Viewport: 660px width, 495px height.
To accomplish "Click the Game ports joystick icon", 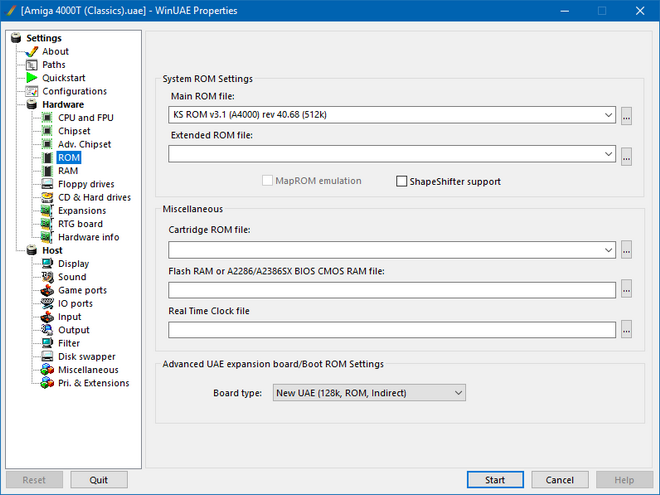I will point(48,290).
